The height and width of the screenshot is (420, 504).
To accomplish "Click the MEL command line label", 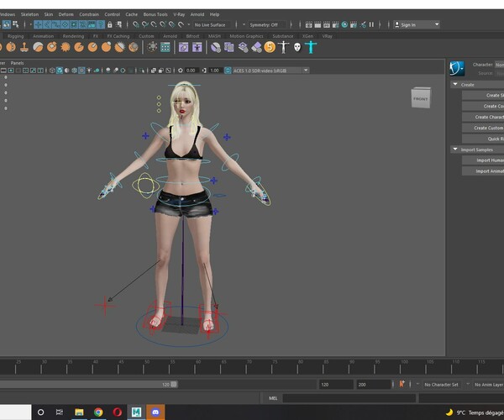I will click(x=273, y=398).
